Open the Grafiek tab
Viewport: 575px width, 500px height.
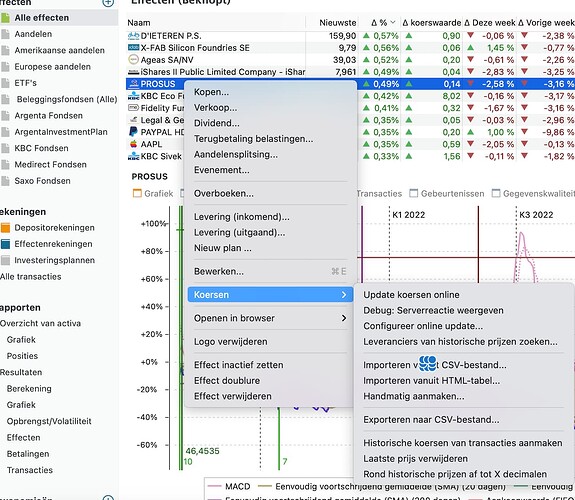point(153,193)
